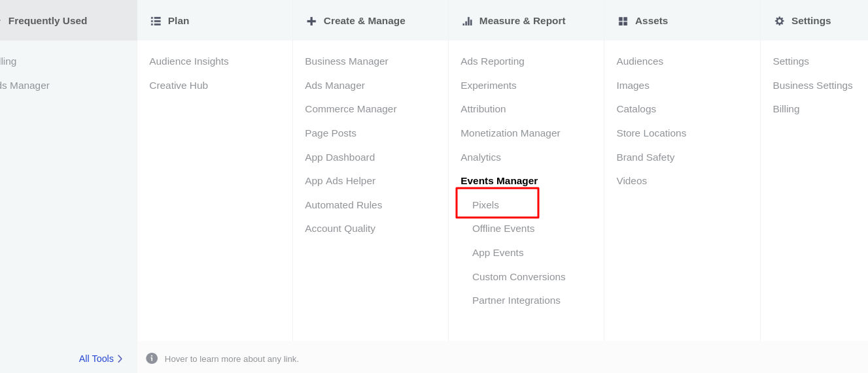Image resolution: width=868 pixels, height=373 pixels.
Task: Click the info icon in the footer
Action: tap(152, 358)
